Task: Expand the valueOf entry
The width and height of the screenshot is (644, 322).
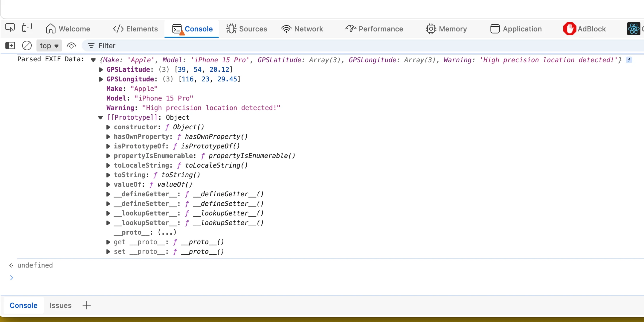Action: pos(108,184)
